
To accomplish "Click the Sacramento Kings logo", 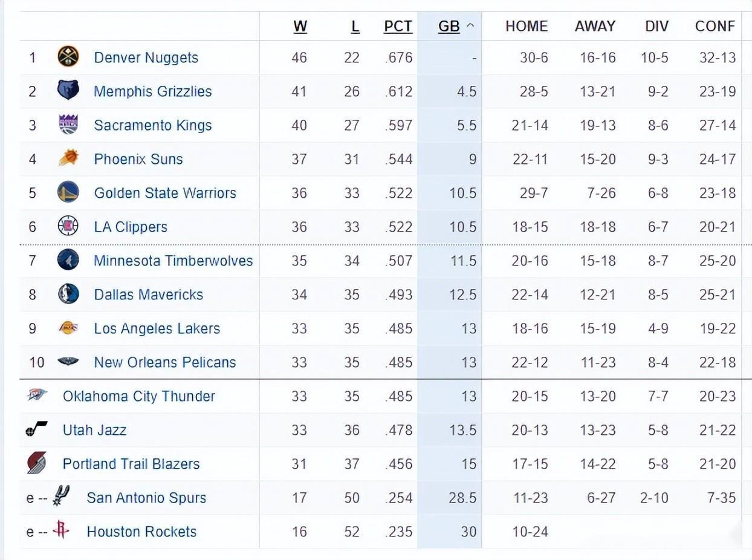I will (x=68, y=125).
